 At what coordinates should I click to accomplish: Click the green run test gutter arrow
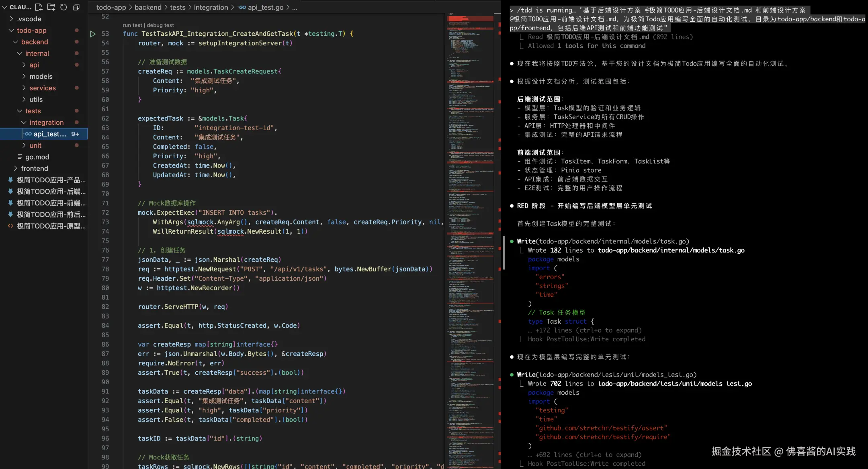pos(93,34)
